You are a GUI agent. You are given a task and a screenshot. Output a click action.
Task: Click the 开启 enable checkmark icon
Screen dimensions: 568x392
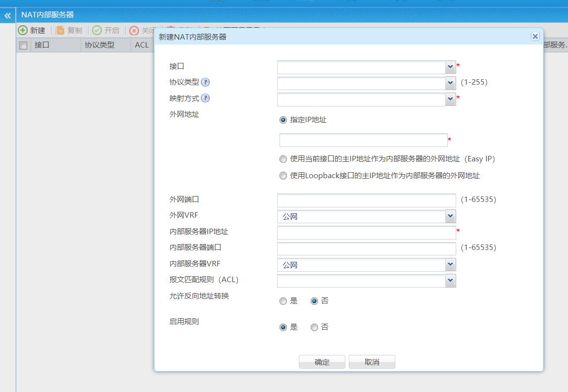coord(96,30)
